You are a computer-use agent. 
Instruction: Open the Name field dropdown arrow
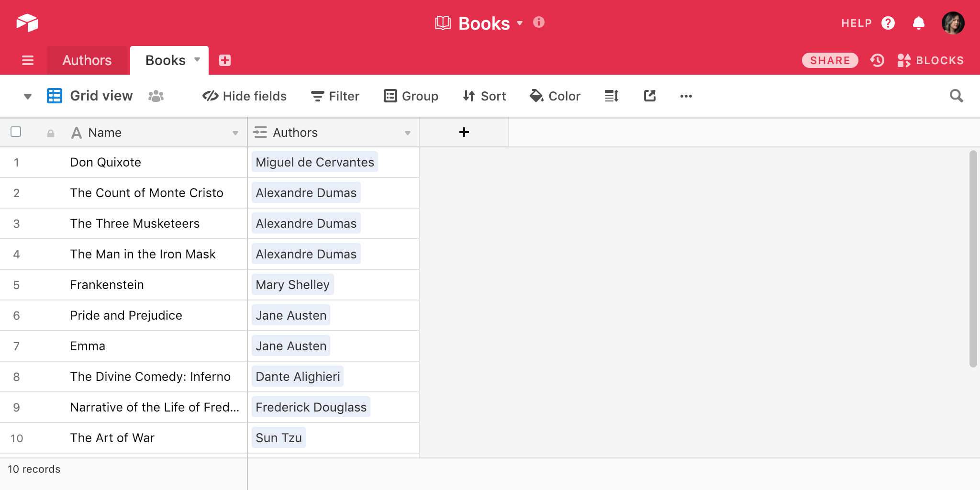coord(235,133)
